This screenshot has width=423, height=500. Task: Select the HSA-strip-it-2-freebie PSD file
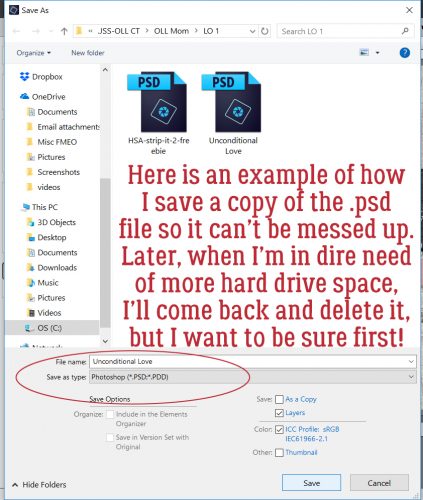pos(158,113)
